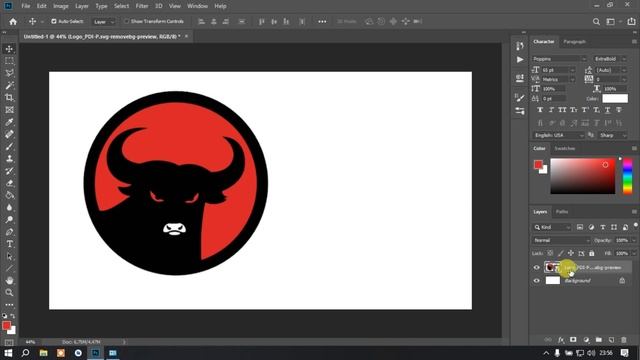Click the toolbar foreground red color swatch

[6, 326]
